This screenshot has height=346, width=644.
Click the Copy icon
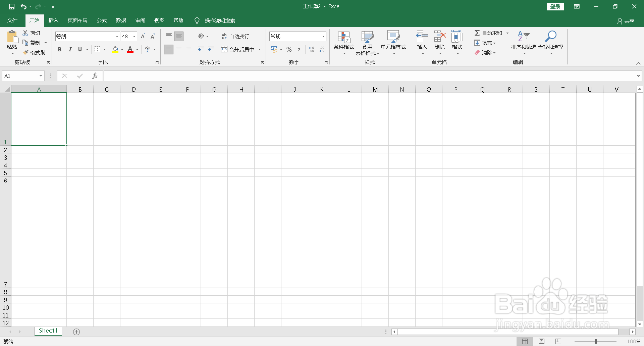click(x=25, y=43)
